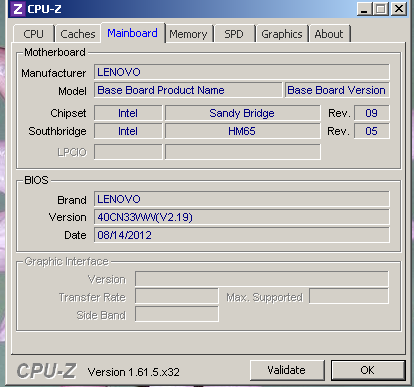Click the Southbridge vendor Intel field
This screenshot has height=387, width=414.
128,131
